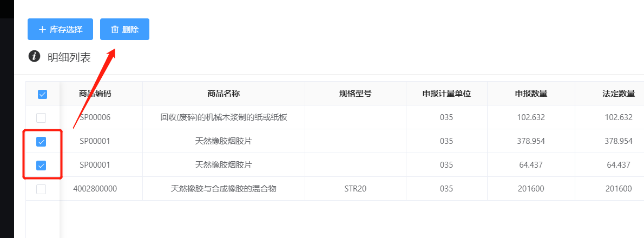This screenshot has width=644, height=238.
Task: Click the plus icon on 库存选择 button
Action: coord(42,30)
